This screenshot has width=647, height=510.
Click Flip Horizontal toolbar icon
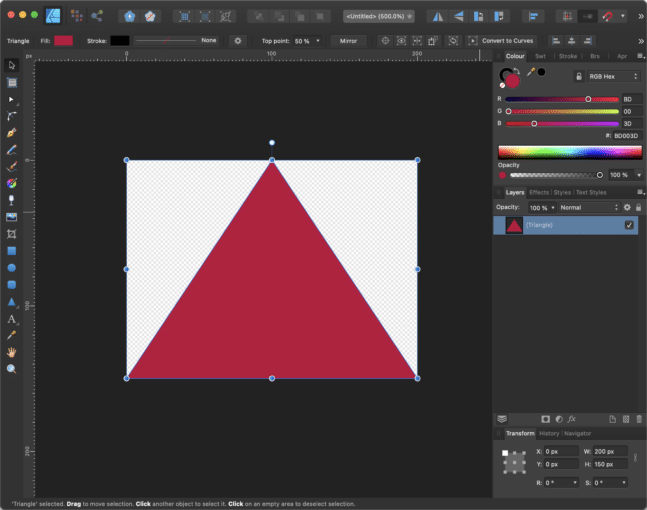tap(438, 17)
